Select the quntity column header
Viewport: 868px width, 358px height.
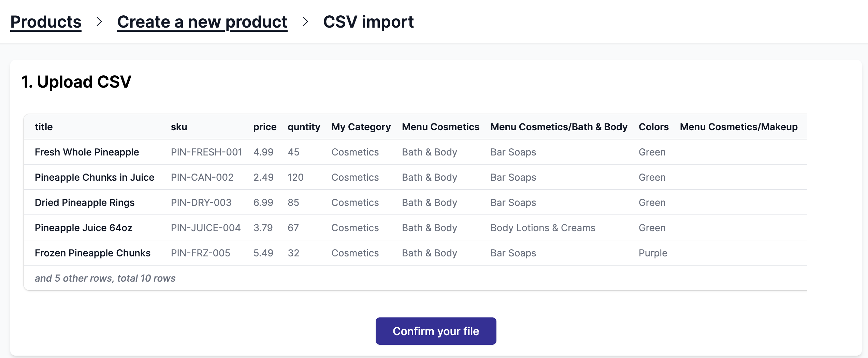click(304, 126)
